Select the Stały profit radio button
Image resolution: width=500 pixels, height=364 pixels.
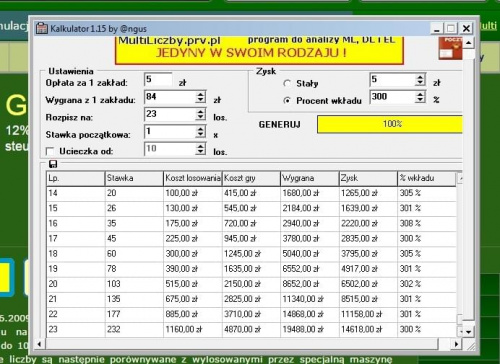coord(287,83)
